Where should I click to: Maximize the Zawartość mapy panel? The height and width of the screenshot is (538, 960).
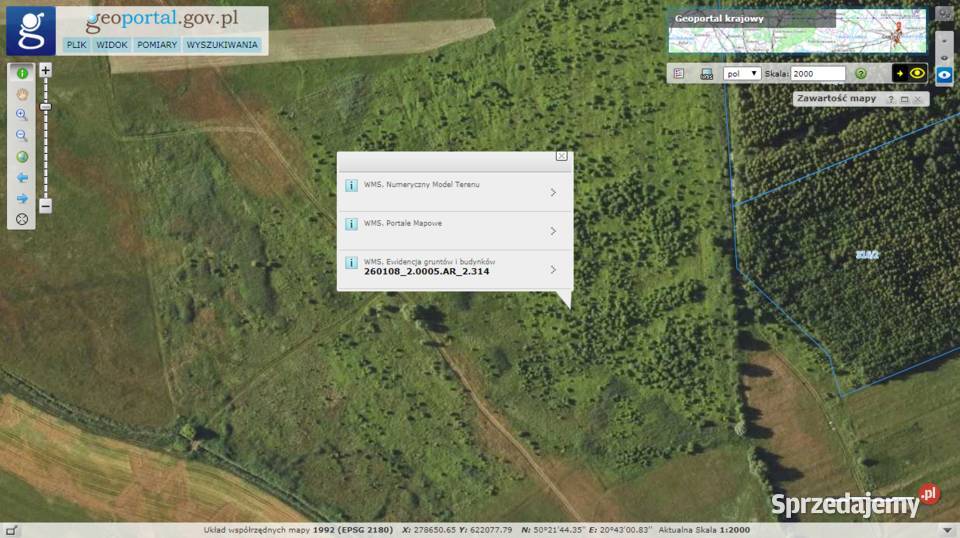[x=904, y=100]
